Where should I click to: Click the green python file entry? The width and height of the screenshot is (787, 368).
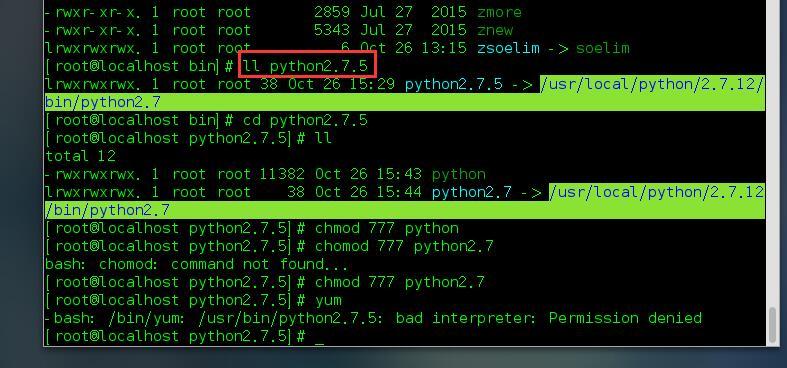458,174
